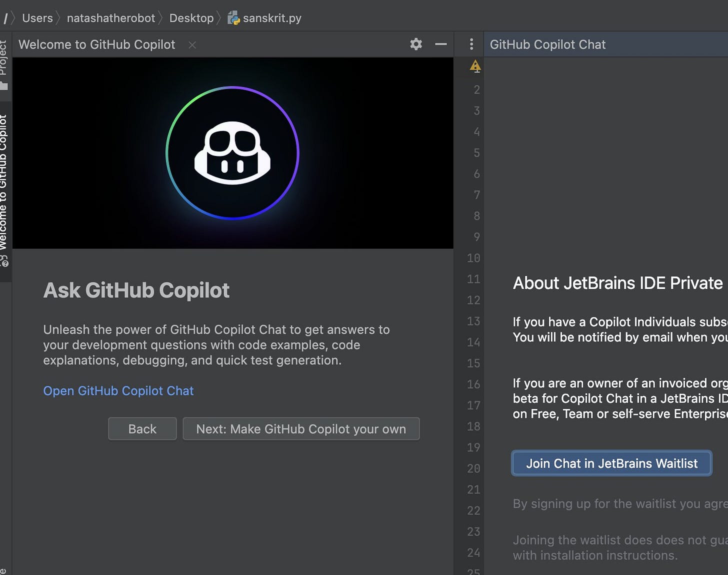The image size is (728, 575).
Task: Click the Ask GitHub Copilot heading
Action: click(136, 290)
